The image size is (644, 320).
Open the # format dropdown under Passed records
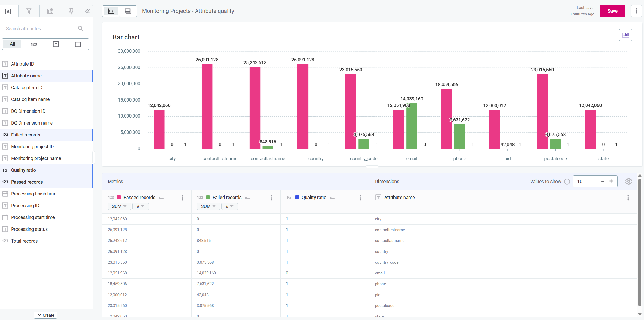pyautogui.click(x=140, y=206)
